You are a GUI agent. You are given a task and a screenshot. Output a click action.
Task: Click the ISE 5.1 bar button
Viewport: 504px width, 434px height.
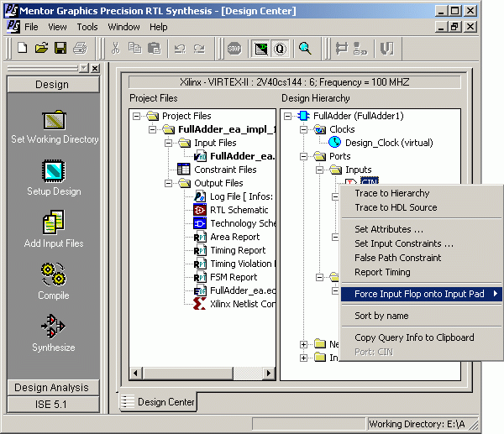pyautogui.click(x=53, y=405)
